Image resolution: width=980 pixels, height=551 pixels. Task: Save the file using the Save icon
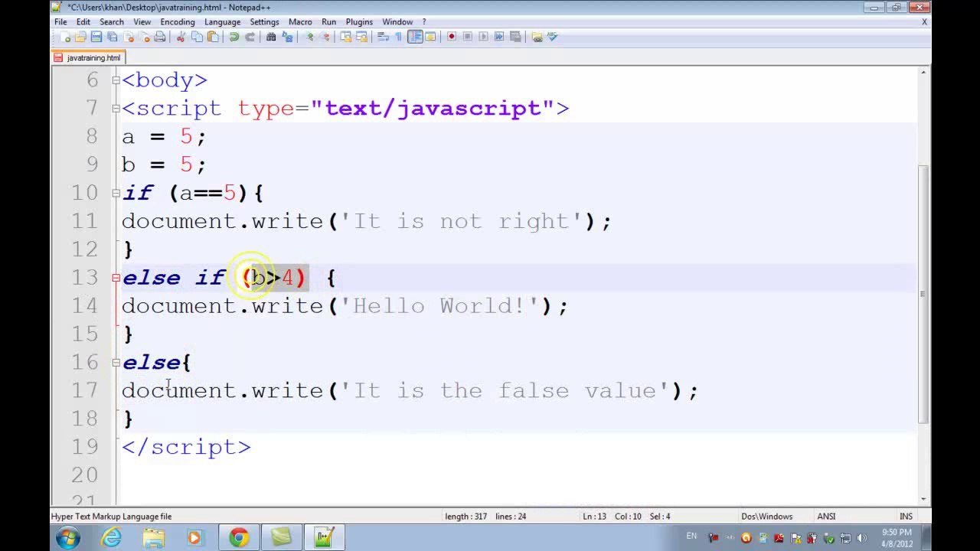pyautogui.click(x=96, y=37)
